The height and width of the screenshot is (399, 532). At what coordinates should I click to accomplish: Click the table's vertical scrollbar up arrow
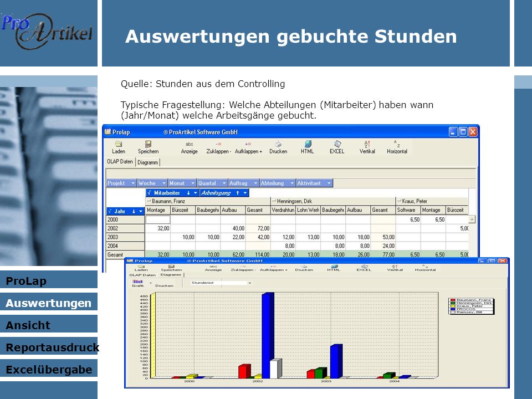[472, 219]
